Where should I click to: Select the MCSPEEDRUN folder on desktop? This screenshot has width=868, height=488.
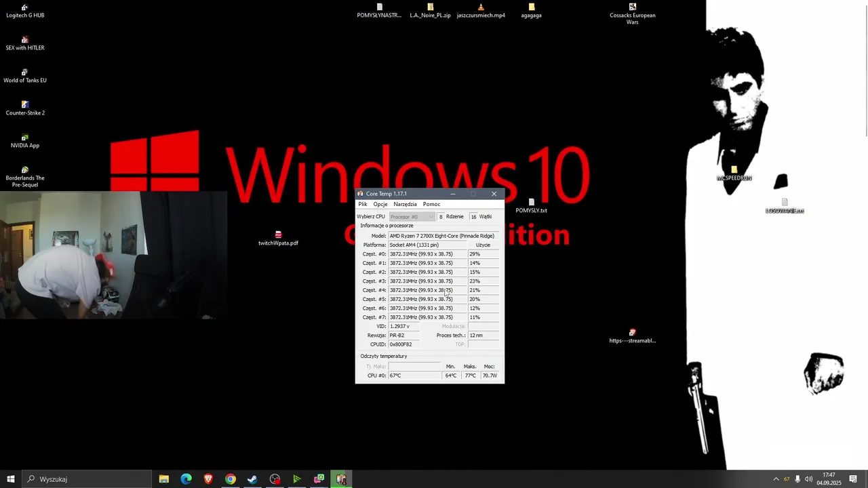(734, 174)
